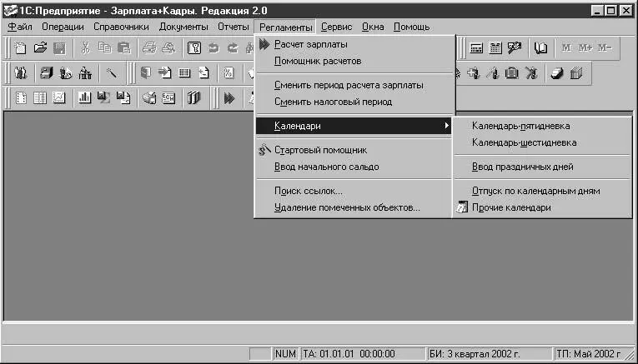This screenshot has width=638, height=364.
Task: Click the bar chart report icon
Action: tap(84, 97)
